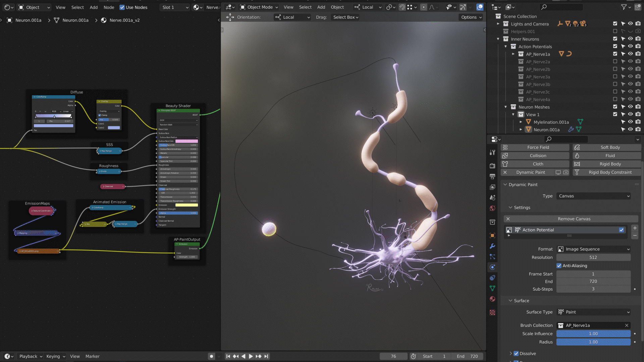Toggle Use Nodes checkbox

pyautogui.click(x=122, y=7)
